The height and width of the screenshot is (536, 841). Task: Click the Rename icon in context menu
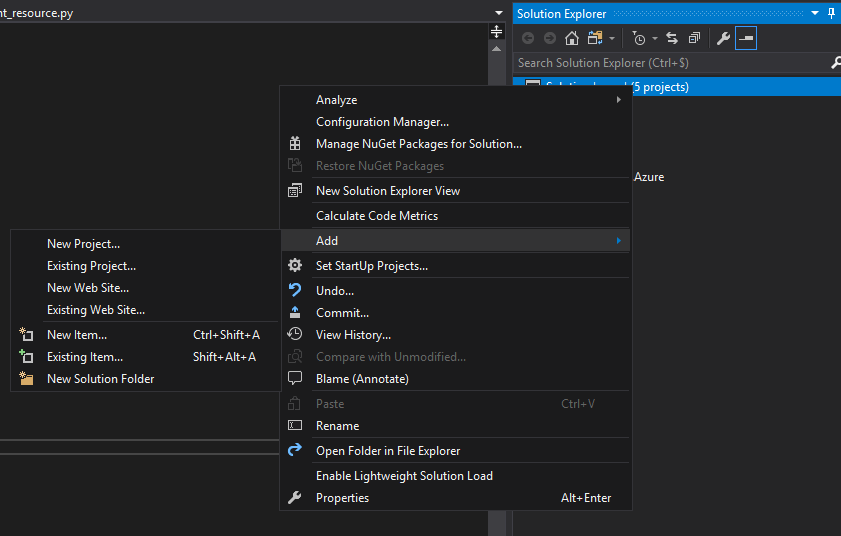click(x=295, y=425)
